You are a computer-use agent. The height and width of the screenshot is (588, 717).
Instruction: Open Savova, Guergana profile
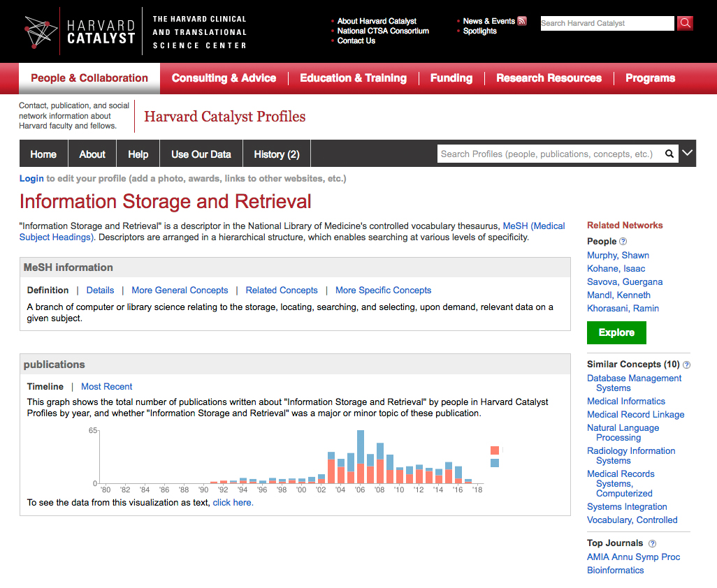tap(625, 282)
